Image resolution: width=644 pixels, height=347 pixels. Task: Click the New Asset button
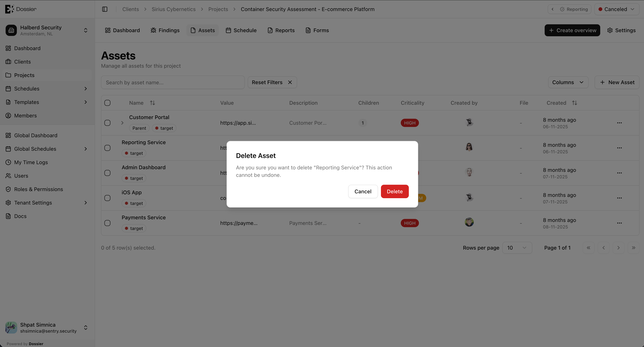coord(617,82)
